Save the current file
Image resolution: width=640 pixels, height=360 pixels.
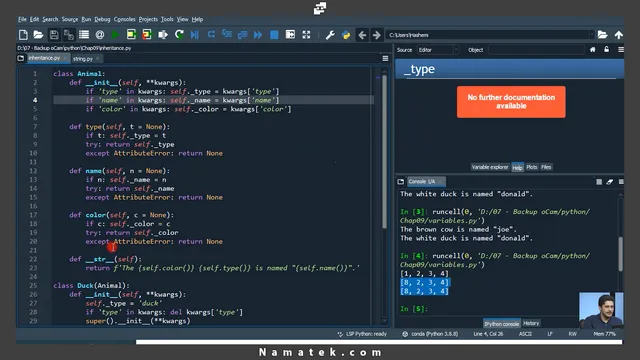(54, 35)
